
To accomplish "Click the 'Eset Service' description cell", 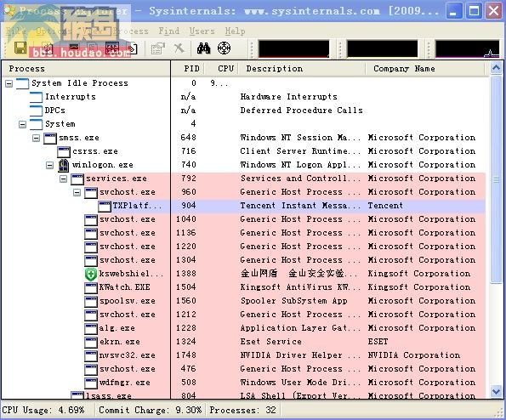I will coord(270,342).
